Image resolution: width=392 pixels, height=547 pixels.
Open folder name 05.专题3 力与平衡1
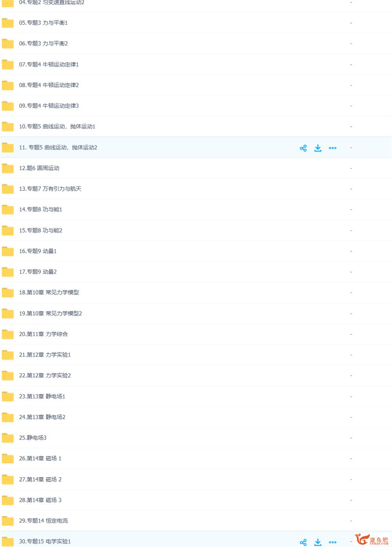click(x=44, y=23)
